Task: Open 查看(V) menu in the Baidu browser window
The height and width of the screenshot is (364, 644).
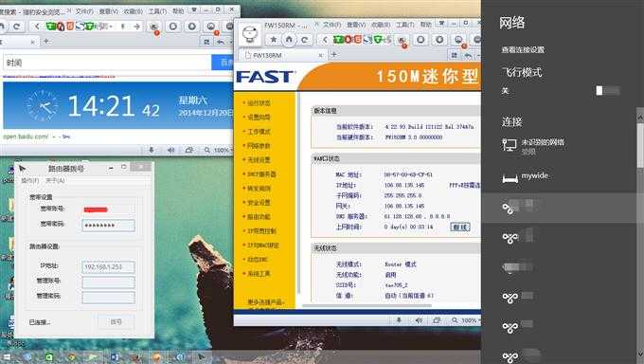Action: [108, 11]
